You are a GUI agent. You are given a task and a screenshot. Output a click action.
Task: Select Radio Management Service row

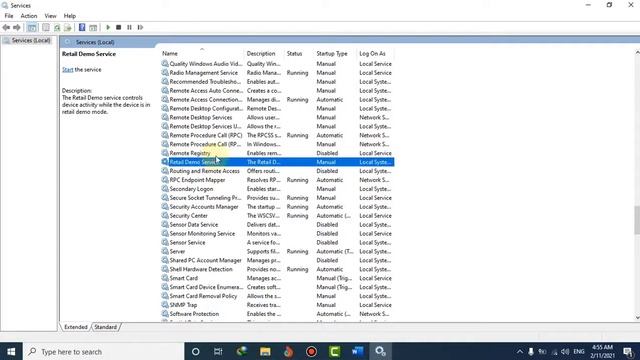pyautogui.click(x=278, y=73)
